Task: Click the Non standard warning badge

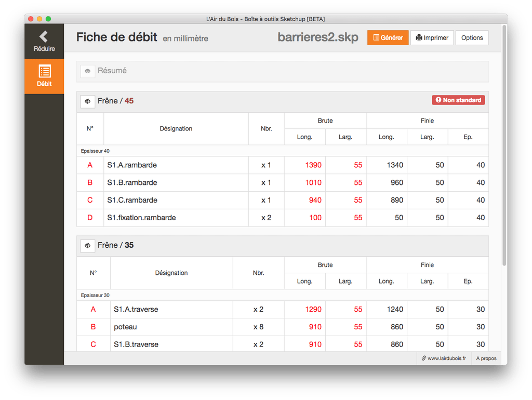Action: 458,100
